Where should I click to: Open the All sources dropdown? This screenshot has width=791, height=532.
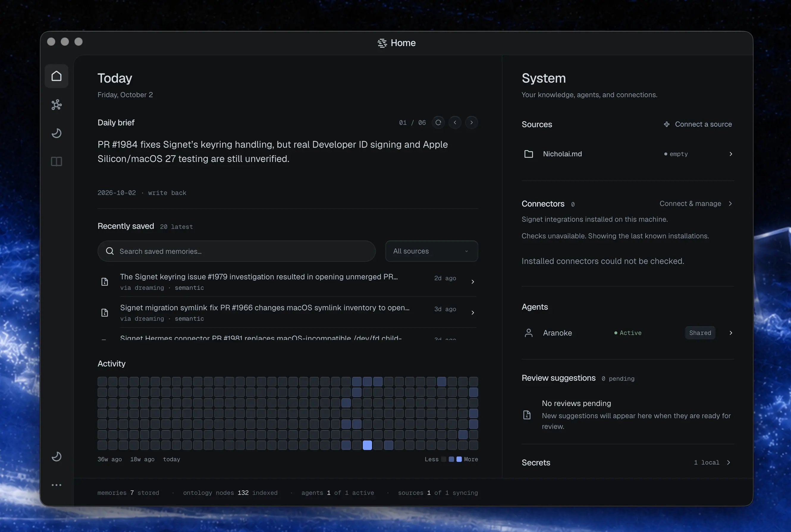click(x=431, y=251)
